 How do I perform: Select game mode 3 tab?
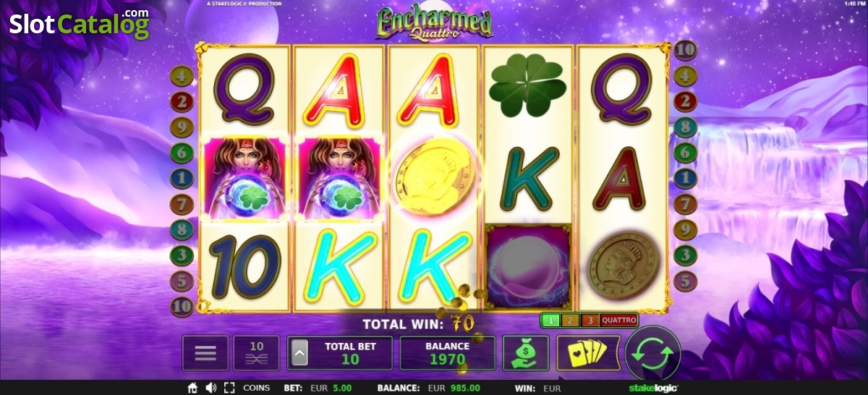point(589,320)
